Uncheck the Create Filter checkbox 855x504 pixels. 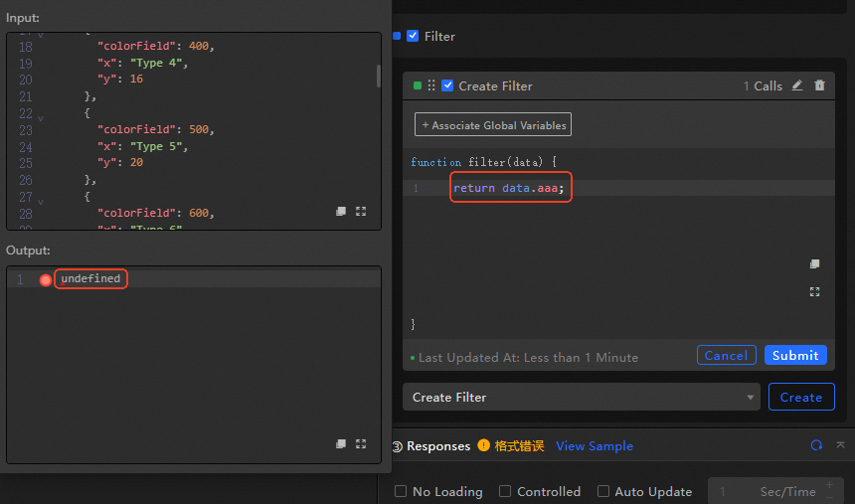click(447, 85)
